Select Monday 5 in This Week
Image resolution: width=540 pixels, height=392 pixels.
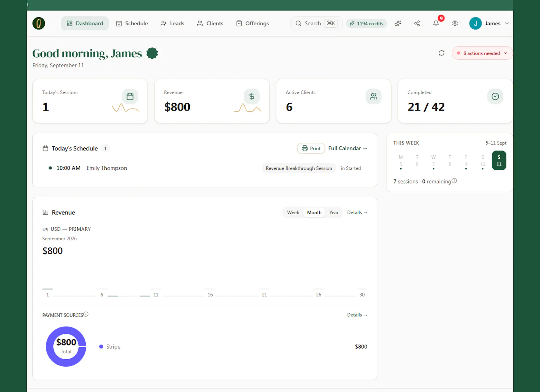pos(401,161)
